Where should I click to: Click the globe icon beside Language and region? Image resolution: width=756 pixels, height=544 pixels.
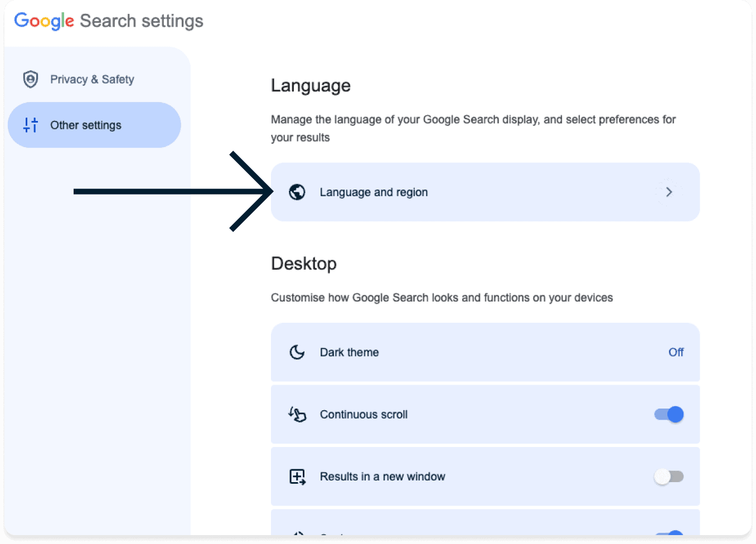297,192
